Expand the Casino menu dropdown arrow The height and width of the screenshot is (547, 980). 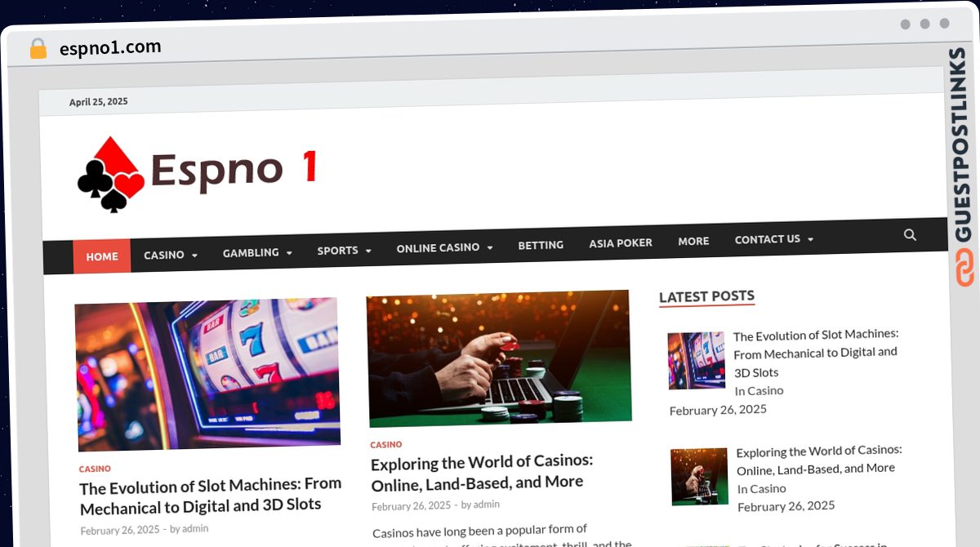[194, 256]
